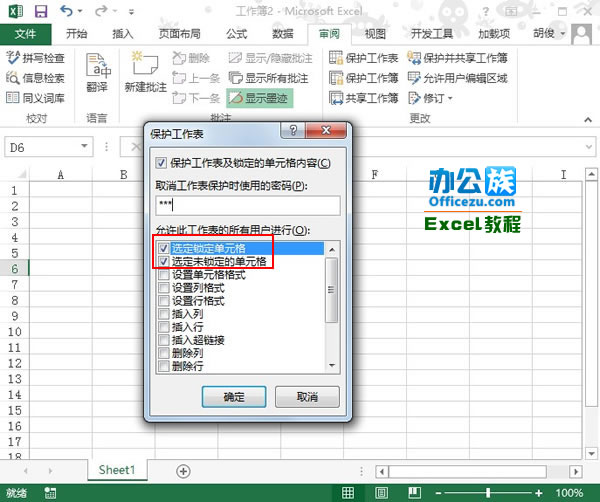The width and height of the screenshot is (600, 502).
Task: Click Protect Sheet (保护工作表) in ribbon
Action: (x=364, y=58)
